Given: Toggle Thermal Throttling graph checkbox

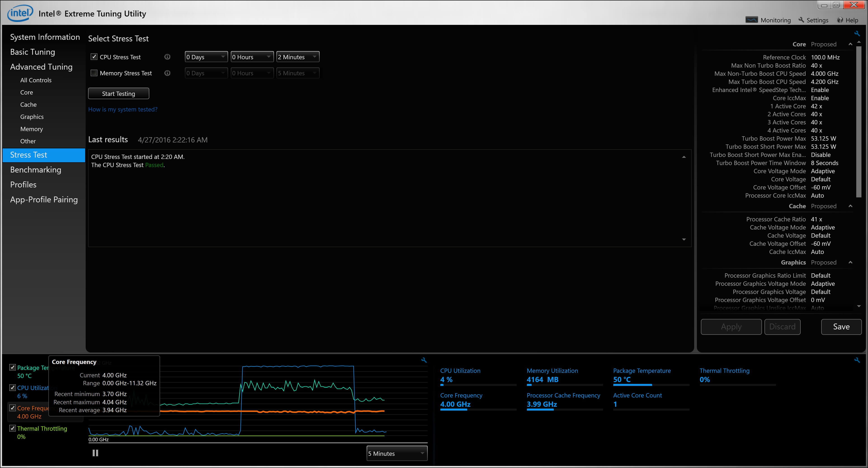Looking at the screenshot, I should [12, 428].
